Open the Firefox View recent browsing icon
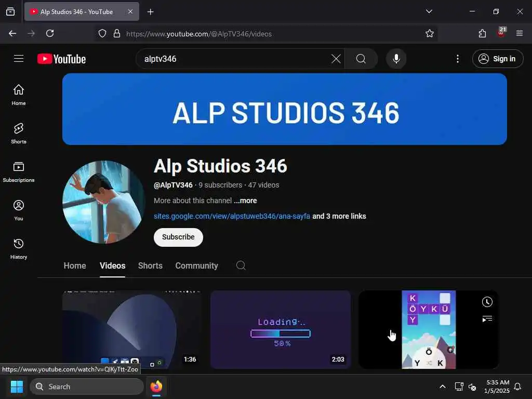The image size is (532, 399). pyautogui.click(x=10, y=11)
